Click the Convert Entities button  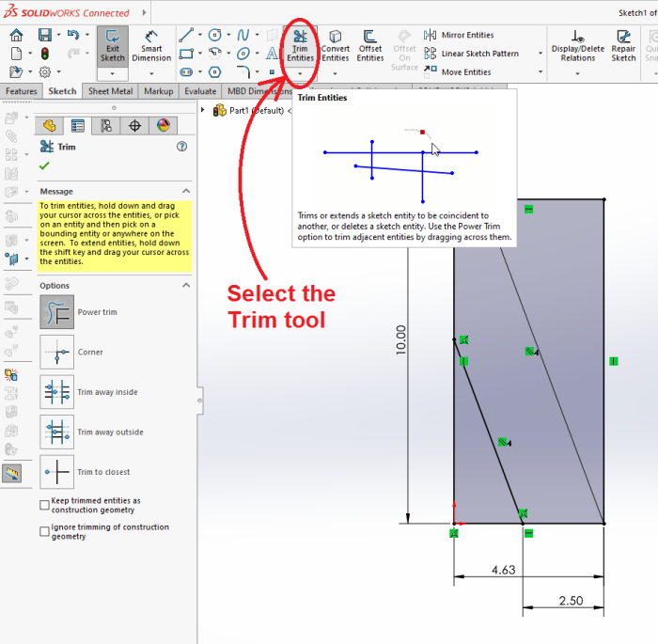click(336, 46)
